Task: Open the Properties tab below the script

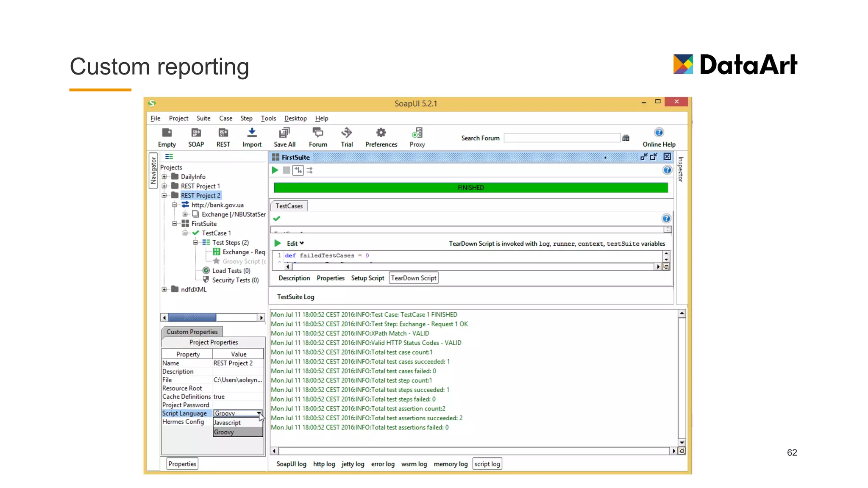Action: point(331,278)
